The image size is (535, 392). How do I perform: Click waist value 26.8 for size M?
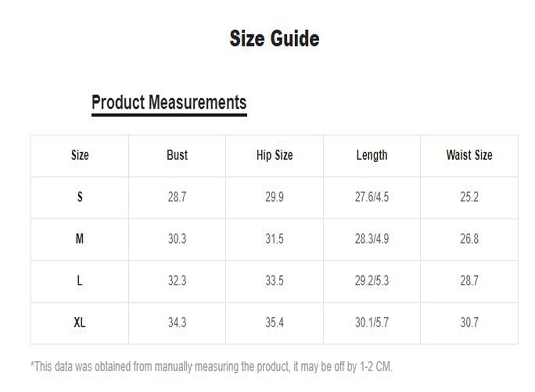[469, 238]
